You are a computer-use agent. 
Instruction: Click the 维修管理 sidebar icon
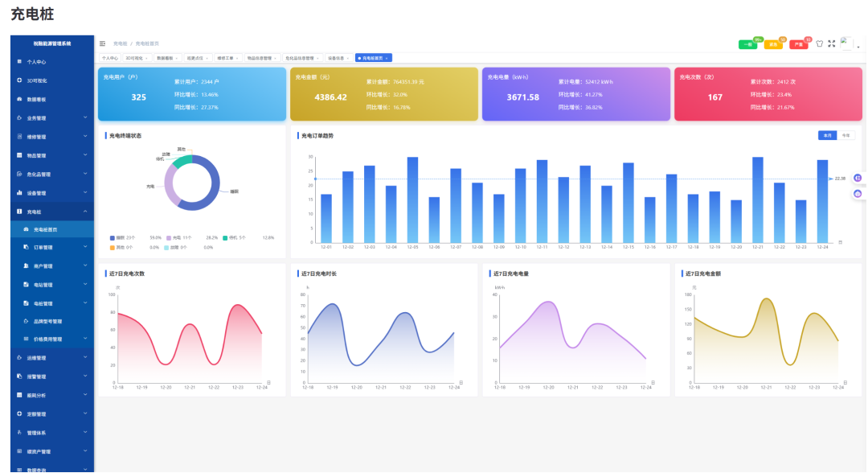(x=19, y=137)
